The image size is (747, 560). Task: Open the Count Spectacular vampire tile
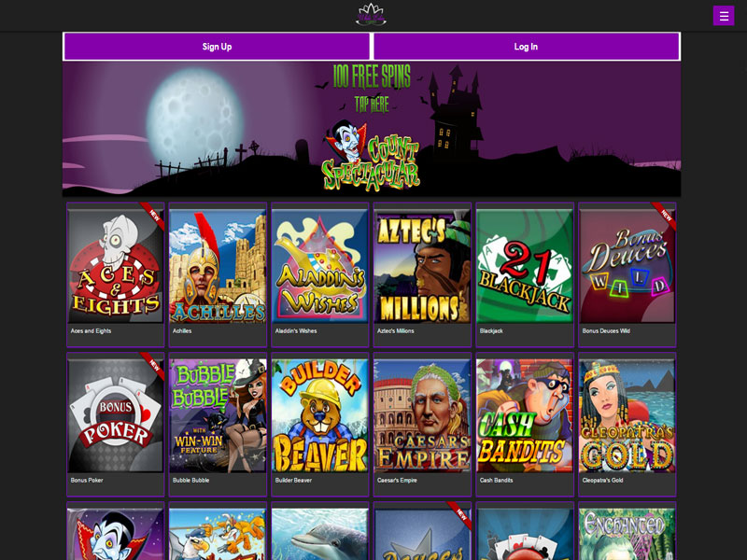pos(116,531)
